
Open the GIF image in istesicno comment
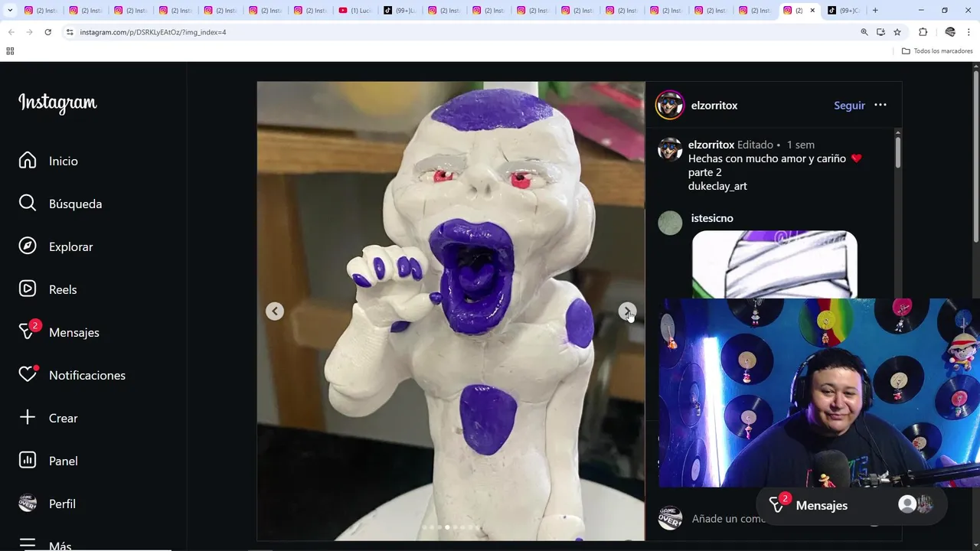pyautogui.click(x=774, y=264)
